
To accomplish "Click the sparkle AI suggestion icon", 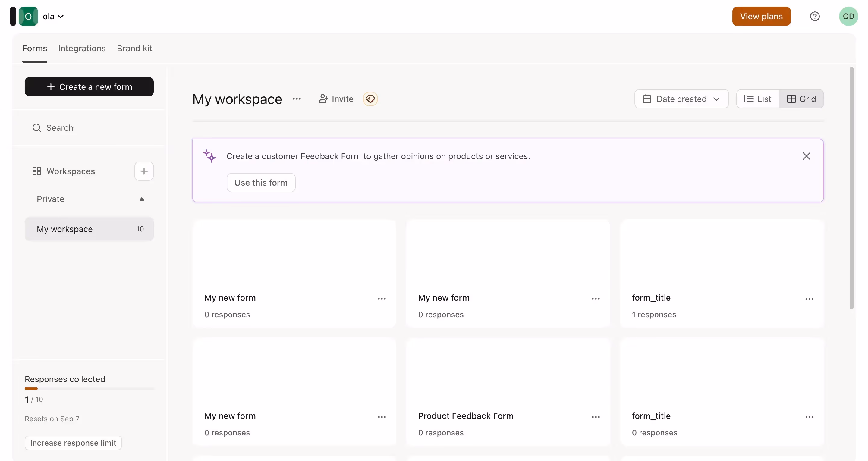I will [x=209, y=156].
